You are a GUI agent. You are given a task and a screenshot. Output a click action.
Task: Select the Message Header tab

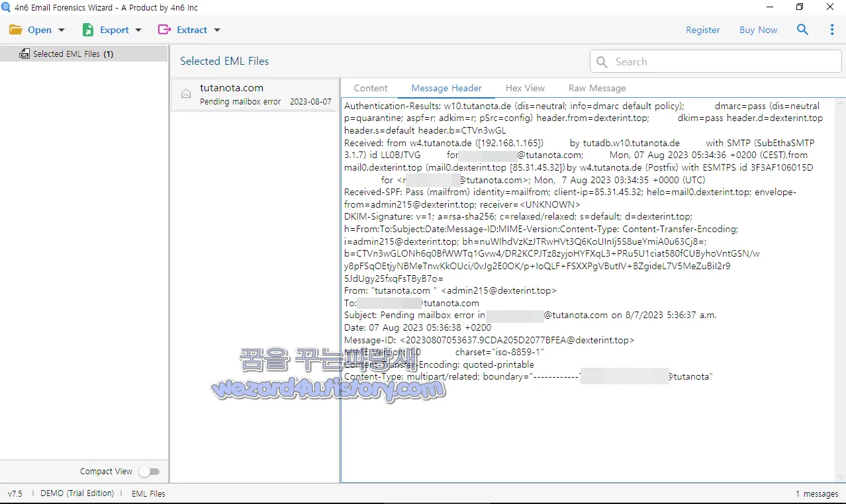(x=446, y=88)
